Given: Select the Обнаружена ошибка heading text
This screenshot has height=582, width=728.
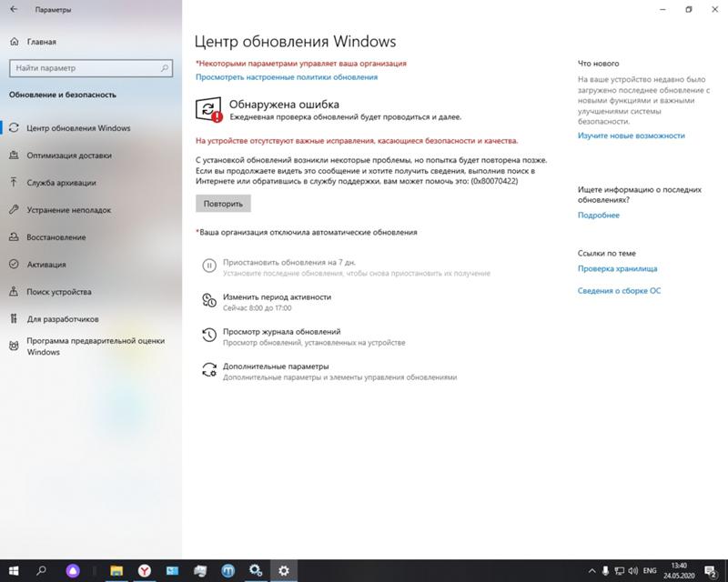Looking at the screenshot, I should pyautogui.click(x=284, y=104).
